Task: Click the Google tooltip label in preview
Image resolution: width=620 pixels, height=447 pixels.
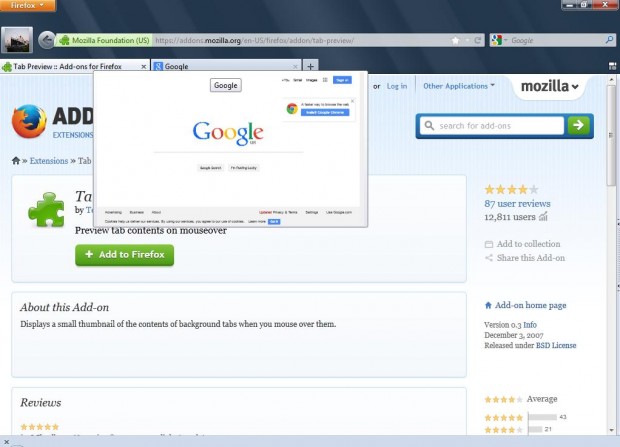Action: [226, 85]
